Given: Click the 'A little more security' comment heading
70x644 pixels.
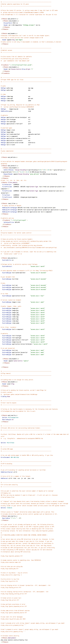Looking at the screenshot, I should pyautogui.click(x=9, y=485).
